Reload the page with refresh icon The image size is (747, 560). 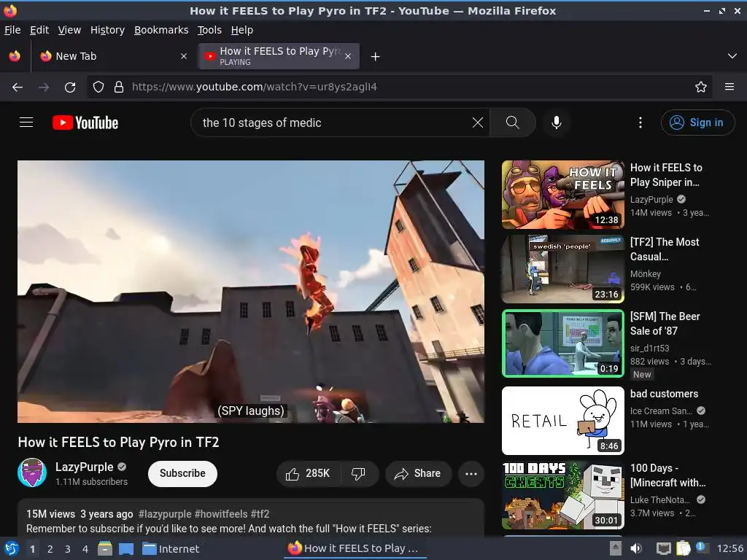(x=70, y=87)
